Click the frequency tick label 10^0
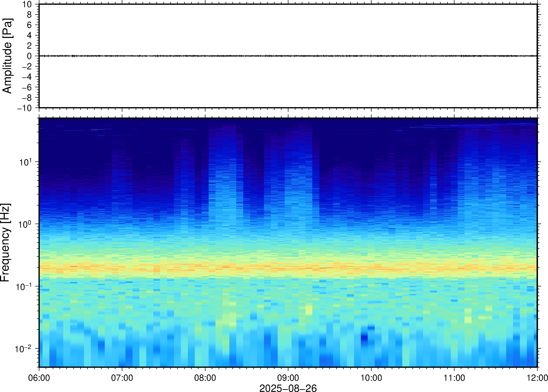Viewport: 548px width, 392px height. tap(25, 224)
